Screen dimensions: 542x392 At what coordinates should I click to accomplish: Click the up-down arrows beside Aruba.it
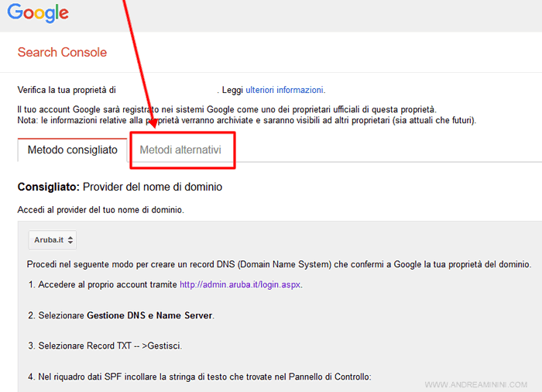(x=70, y=240)
